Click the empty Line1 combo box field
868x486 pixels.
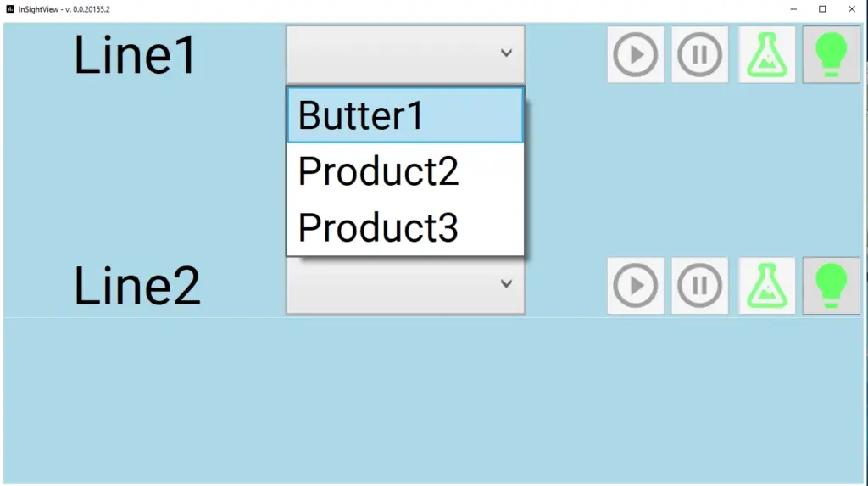(x=405, y=55)
